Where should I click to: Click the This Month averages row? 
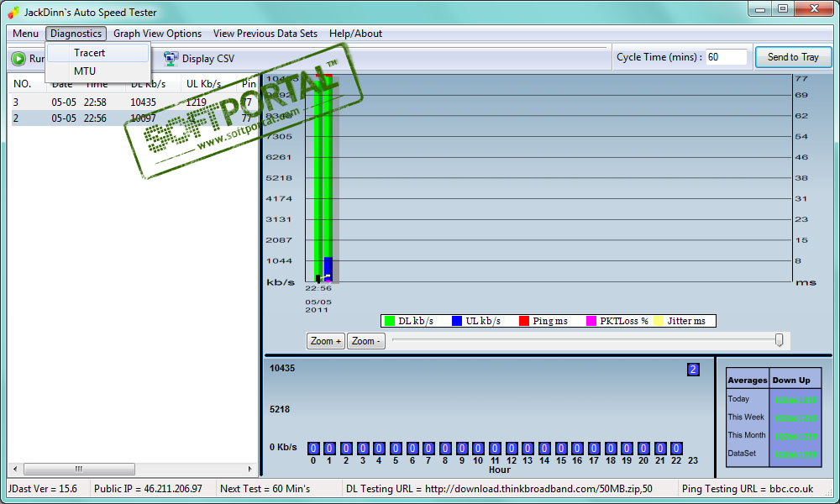[774, 435]
